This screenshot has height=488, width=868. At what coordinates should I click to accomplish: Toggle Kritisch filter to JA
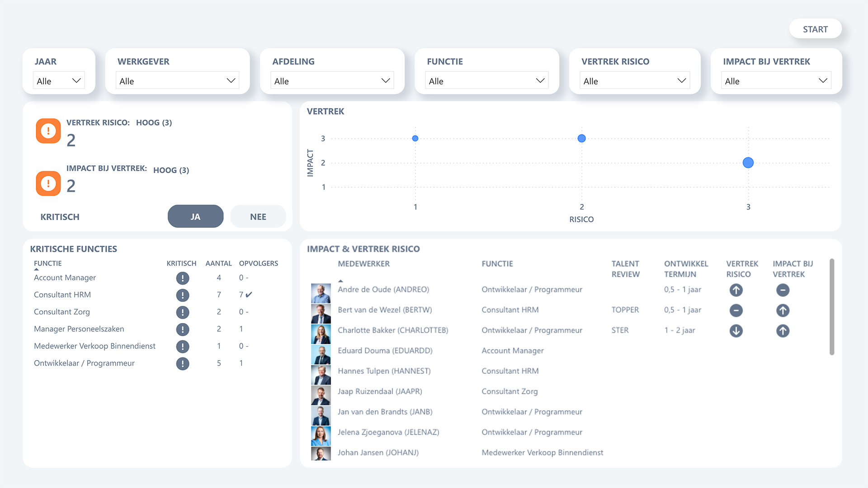coord(195,216)
